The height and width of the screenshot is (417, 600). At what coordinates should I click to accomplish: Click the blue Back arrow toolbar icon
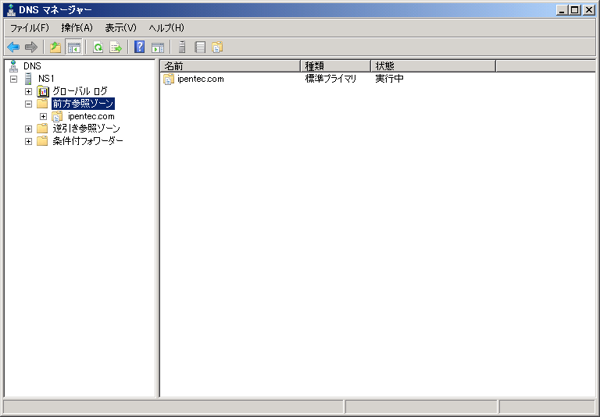(13, 47)
